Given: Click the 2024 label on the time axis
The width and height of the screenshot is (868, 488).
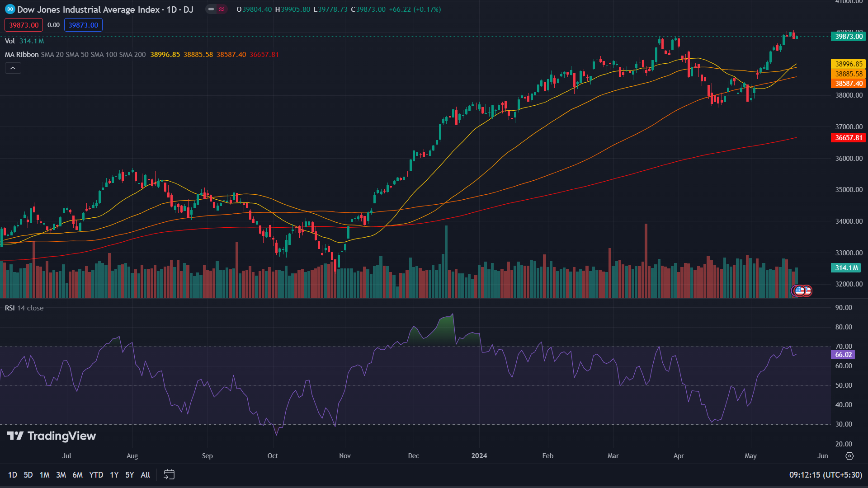Looking at the screenshot, I should pos(479,456).
